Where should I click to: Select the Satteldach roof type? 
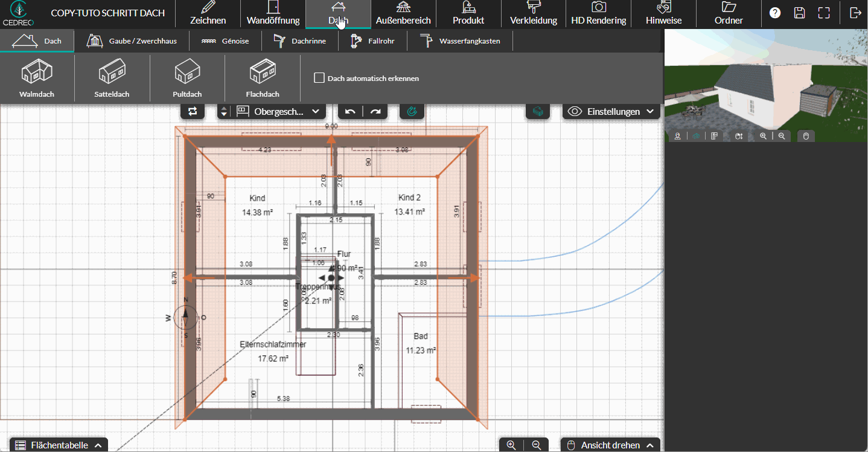112,79
